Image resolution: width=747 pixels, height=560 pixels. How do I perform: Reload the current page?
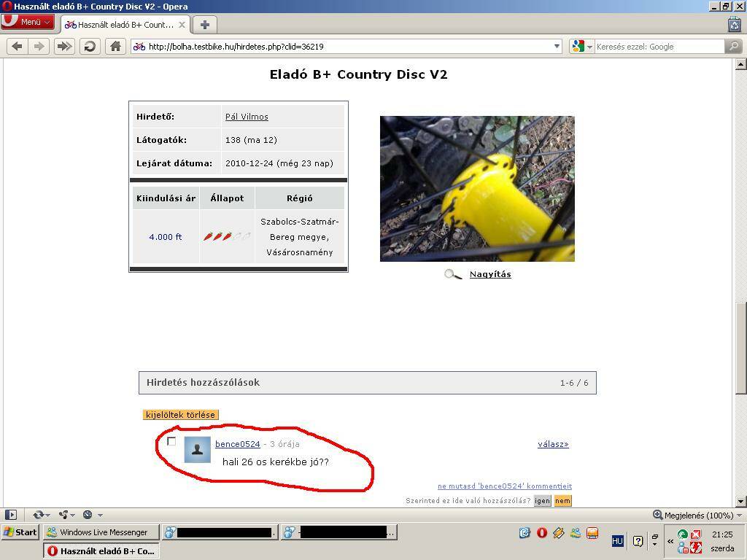pos(90,46)
